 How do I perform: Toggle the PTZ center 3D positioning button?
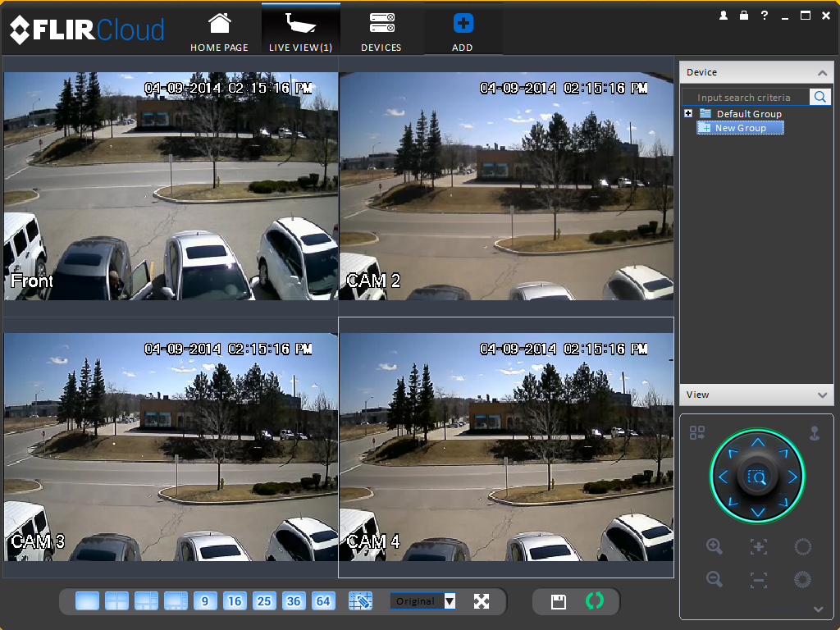pyautogui.click(x=757, y=477)
